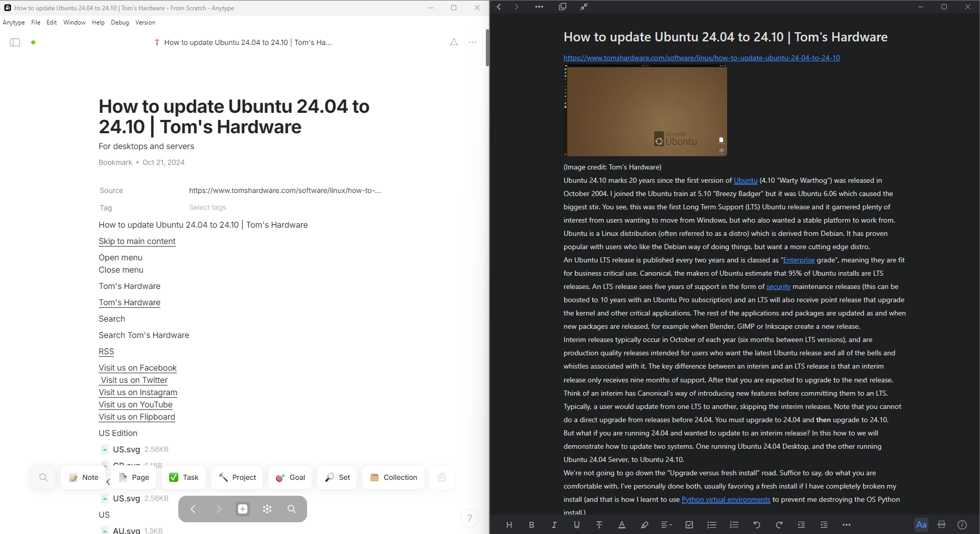Open the Edit menu
980x534 pixels.
pos(52,22)
